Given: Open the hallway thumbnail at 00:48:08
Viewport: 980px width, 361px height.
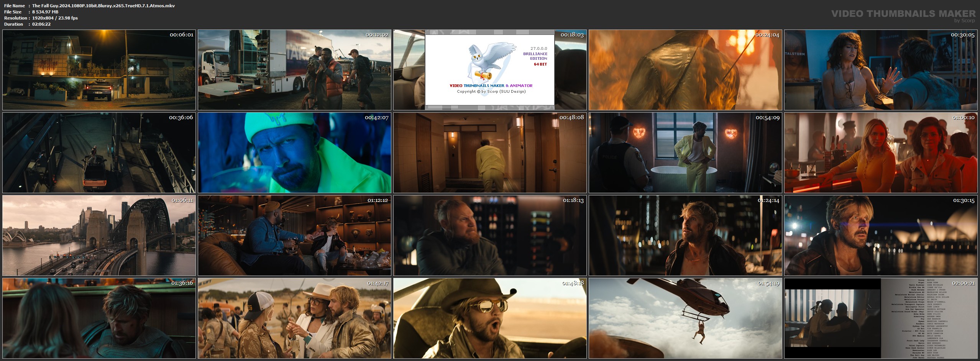Looking at the screenshot, I should (490, 153).
